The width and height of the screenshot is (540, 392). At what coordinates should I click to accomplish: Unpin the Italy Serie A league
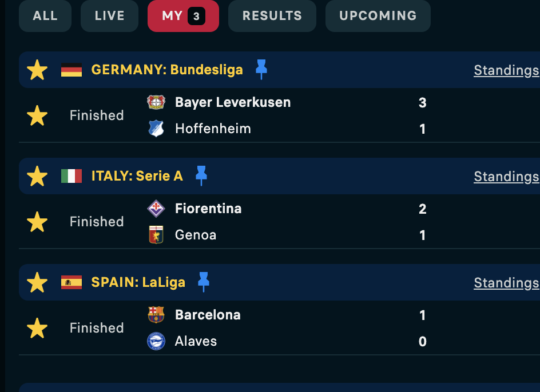coord(201,175)
